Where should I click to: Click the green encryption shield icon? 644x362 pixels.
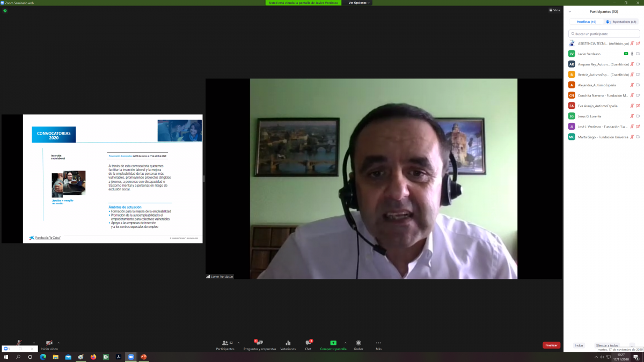tap(5, 11)
